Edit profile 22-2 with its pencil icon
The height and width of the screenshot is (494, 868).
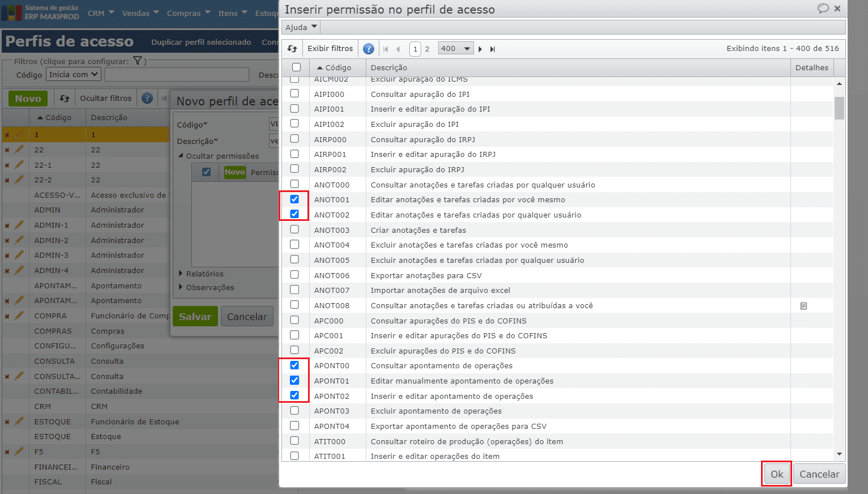pos(19,180)
